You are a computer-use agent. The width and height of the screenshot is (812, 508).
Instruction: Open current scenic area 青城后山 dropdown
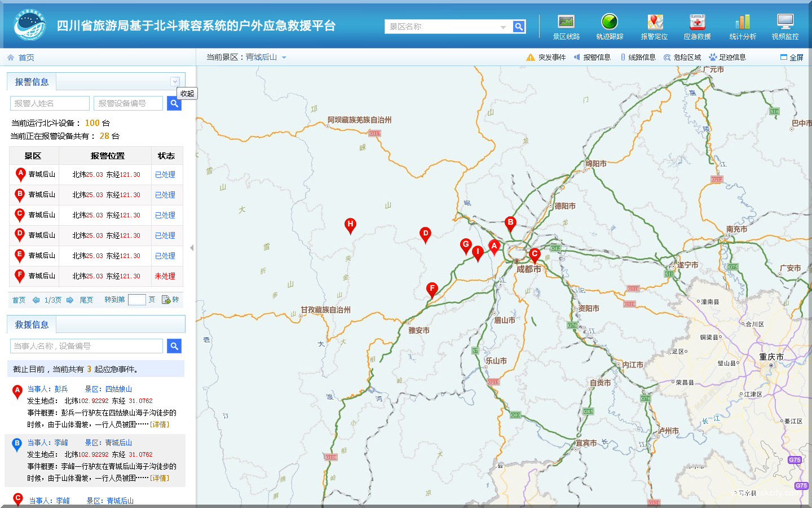[x=284, y=58]
